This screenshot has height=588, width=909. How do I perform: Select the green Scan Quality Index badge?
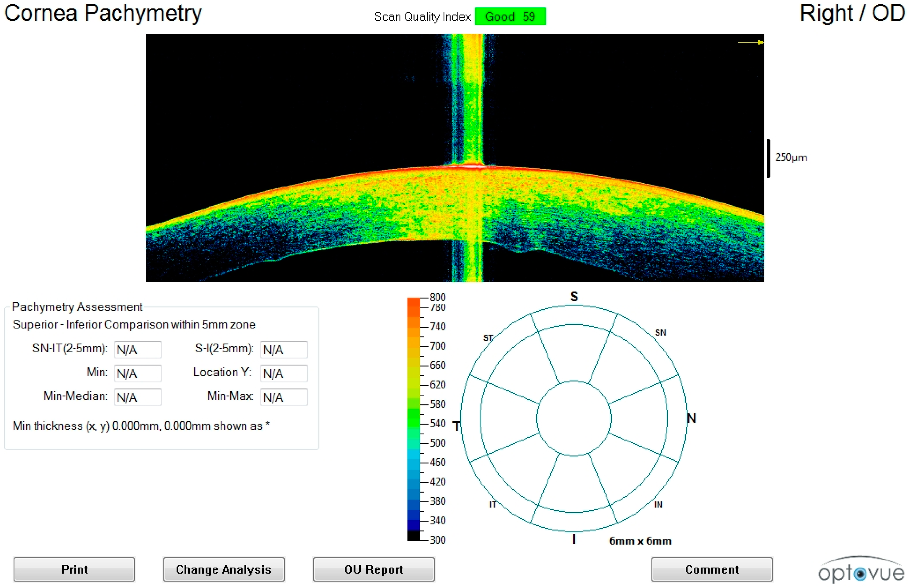pyautogui.click(x=510, y=16)
